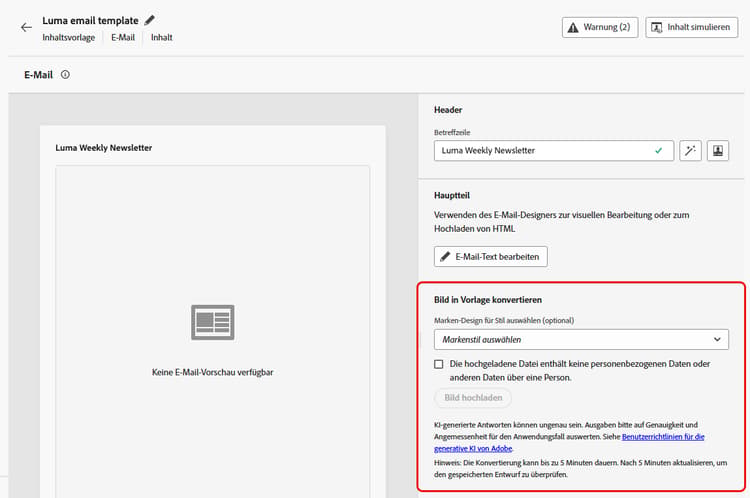750x498 pixels.
Task: Click the Hauptteil section heading
Action: click(x=452, y=195)
